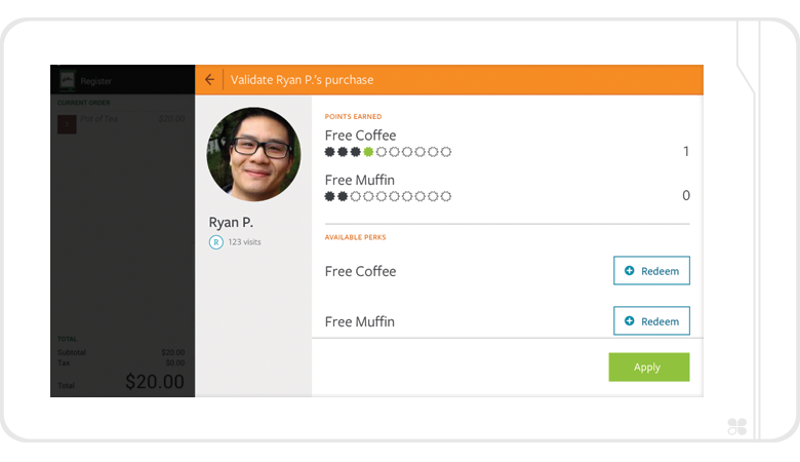Tap the plus icon in Free Muffin Redeem
Viewport: 800px width, 462px height.
coord(629,321)
